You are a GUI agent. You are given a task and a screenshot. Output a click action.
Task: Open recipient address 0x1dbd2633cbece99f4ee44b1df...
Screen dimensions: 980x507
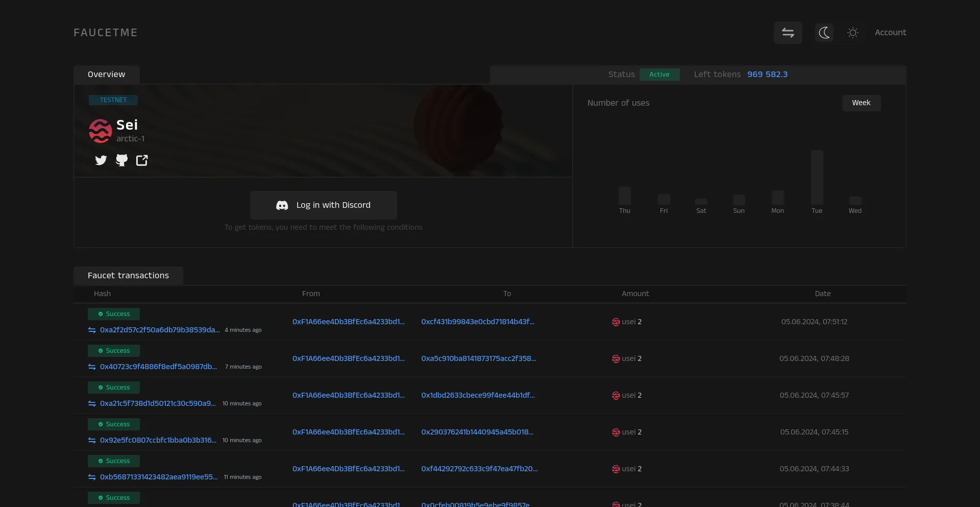[x=478, y=395]
